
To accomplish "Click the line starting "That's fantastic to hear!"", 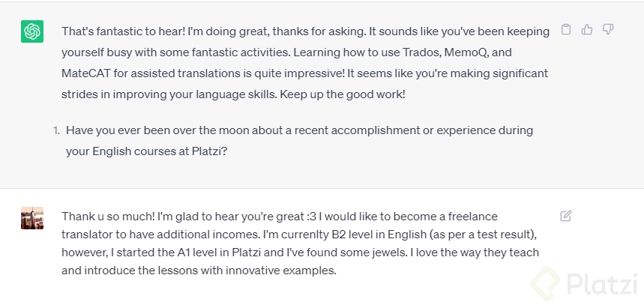I will [x=305, y=31].
